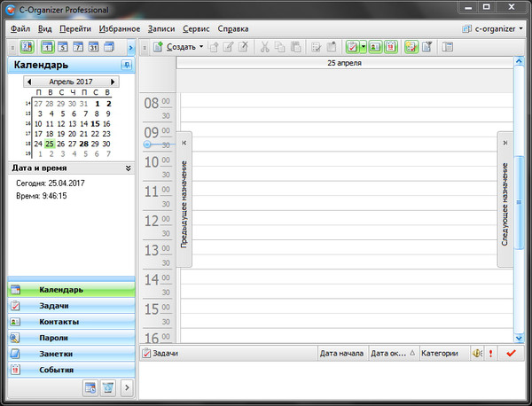Pin the Календарь panel
Screen dimensions: 532x406
125,66
